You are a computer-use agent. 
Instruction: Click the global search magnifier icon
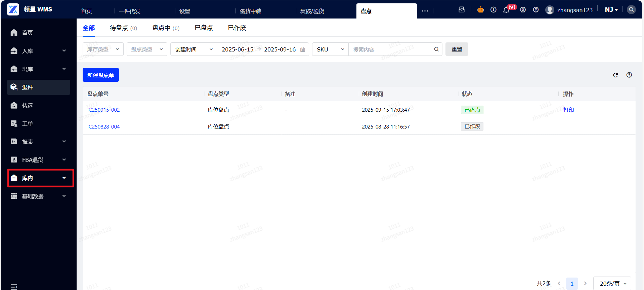coord(631,10)
